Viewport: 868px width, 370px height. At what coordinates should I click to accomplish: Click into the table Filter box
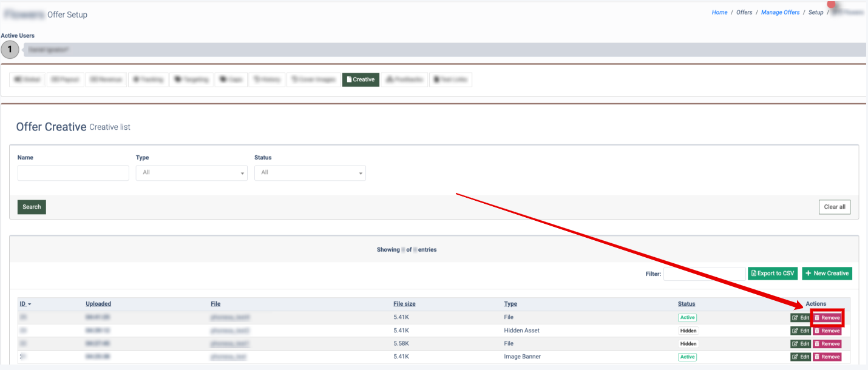point(704,274)
